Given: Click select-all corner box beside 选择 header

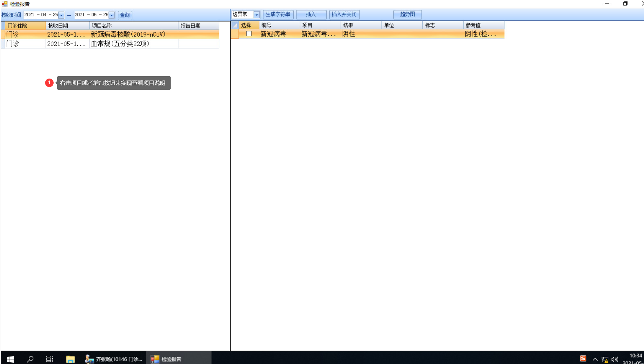Looking at the screenshot, I should tap(235, 25).
